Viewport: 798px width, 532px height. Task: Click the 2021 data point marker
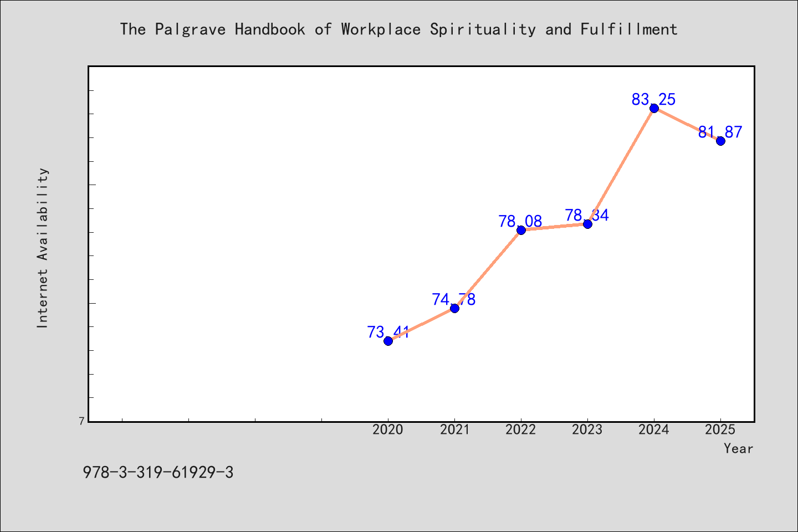point(454,308)
